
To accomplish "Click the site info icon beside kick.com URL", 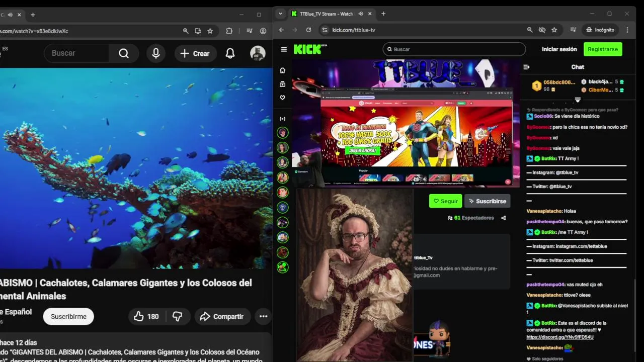I will (325, 30).
